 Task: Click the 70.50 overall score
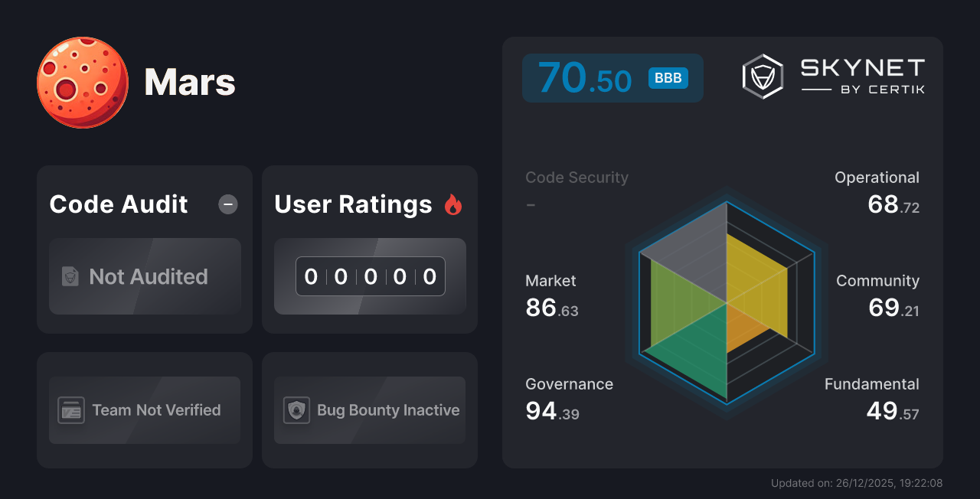pos(584,78)
